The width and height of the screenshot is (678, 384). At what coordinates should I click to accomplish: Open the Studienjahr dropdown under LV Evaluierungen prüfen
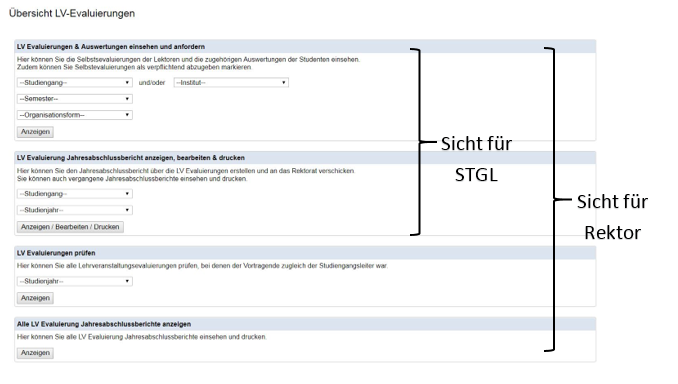(x=75, y=282)
